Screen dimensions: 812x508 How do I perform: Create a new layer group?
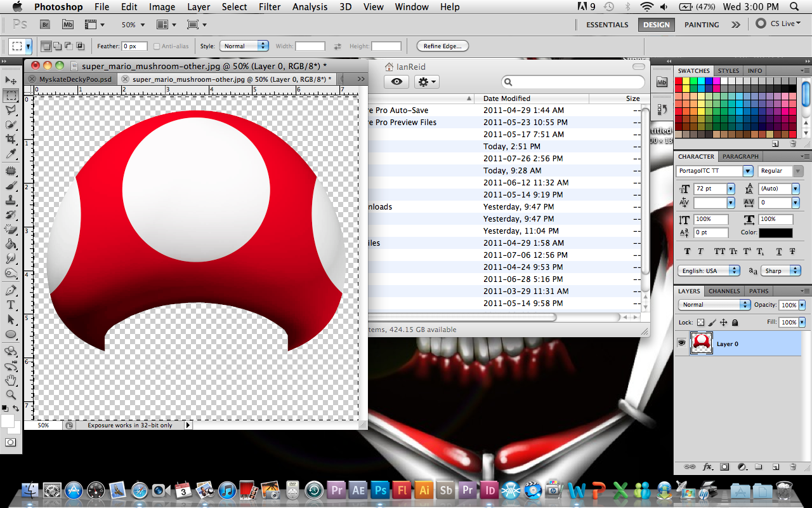(x=758, y=467)
